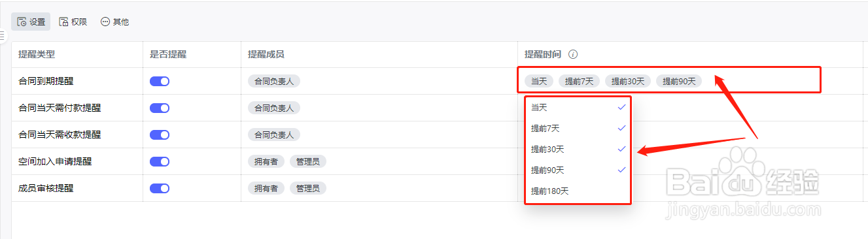Screen dimensions: 868x239
Task: Click the 提前90天 dropdown option
Action: (x=578, y=170)
